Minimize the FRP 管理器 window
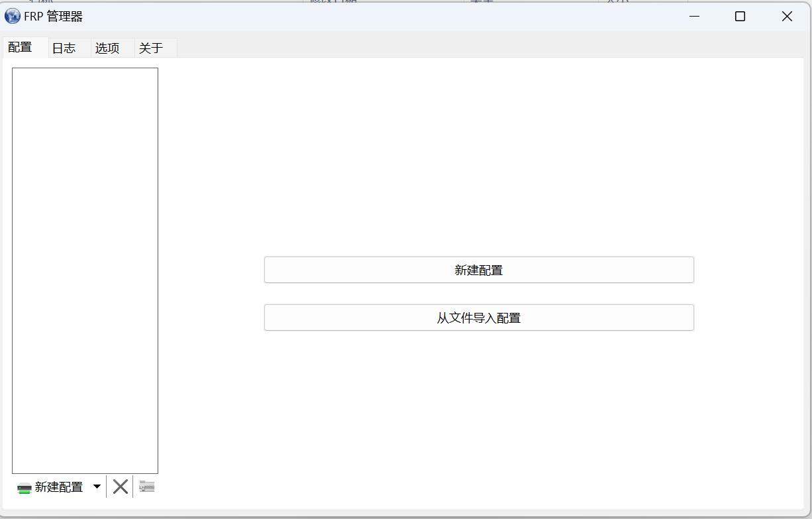The image size is (812, 519). click(694, 17)
